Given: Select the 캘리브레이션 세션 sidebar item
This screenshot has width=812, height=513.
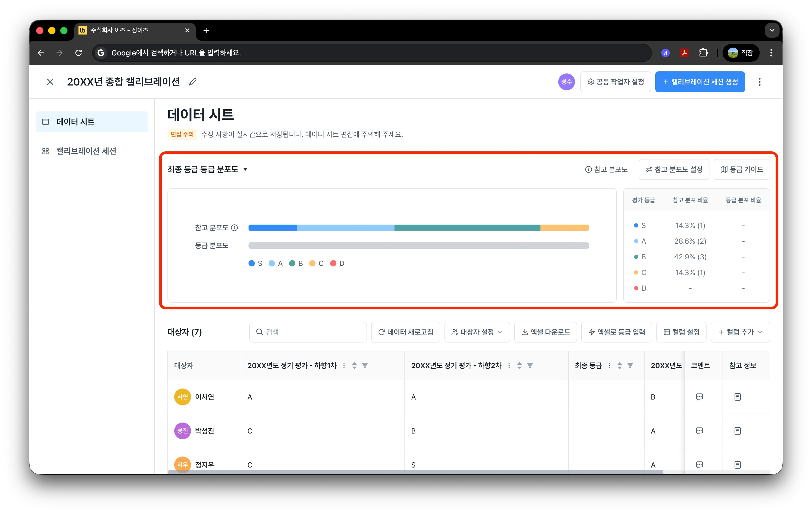Looking at the screenshot, I should [92, 151].
